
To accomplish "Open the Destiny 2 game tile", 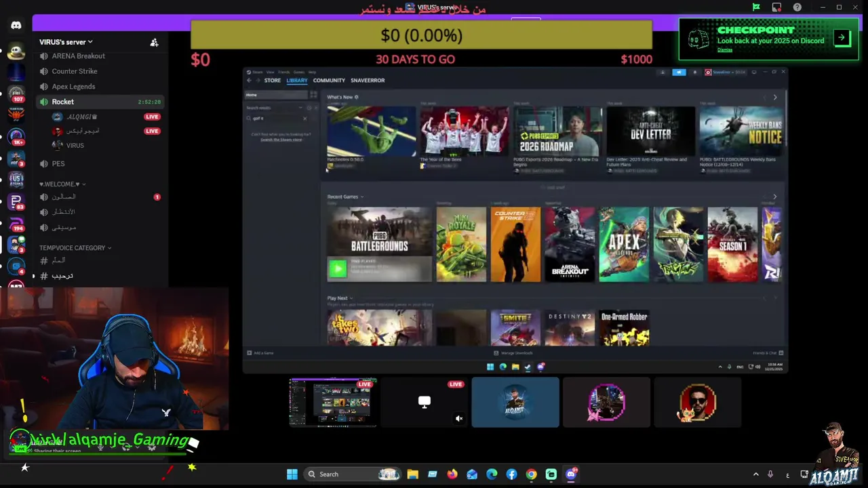I will point(570,328).
